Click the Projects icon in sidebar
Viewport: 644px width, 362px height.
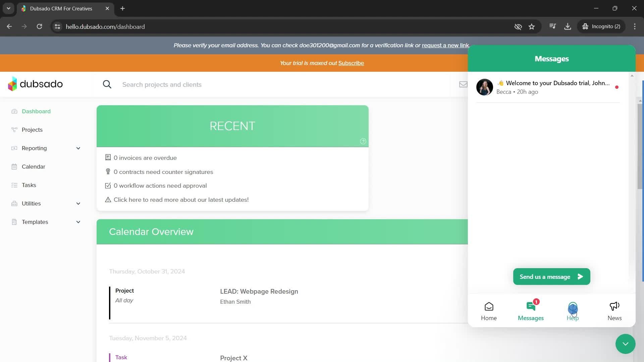coord(14,130)
